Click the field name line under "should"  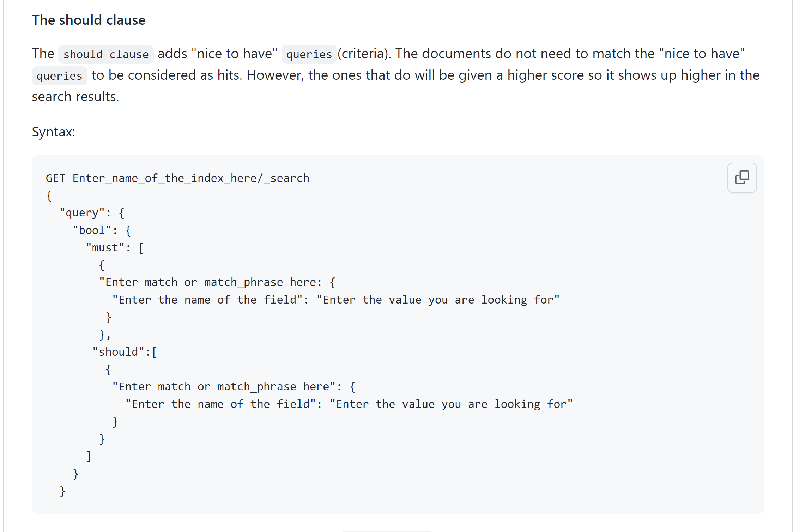pyautogui.click(x=349, y=404)
